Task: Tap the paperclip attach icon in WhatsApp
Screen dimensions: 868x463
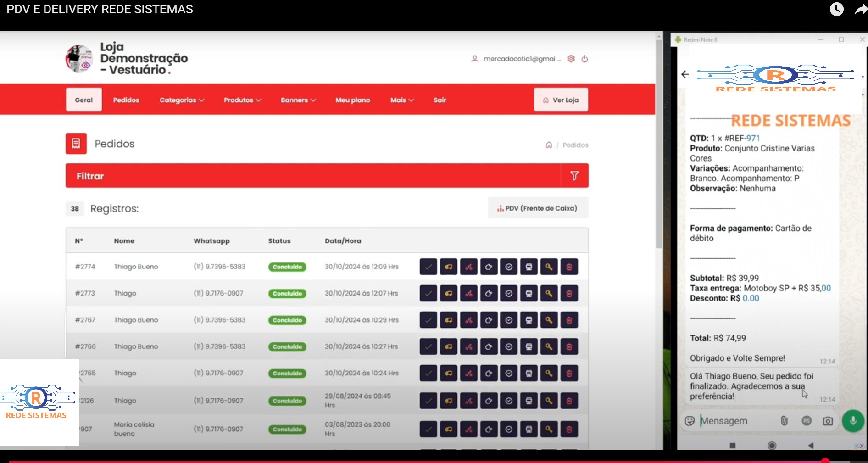Action: [x=784, y=421]
